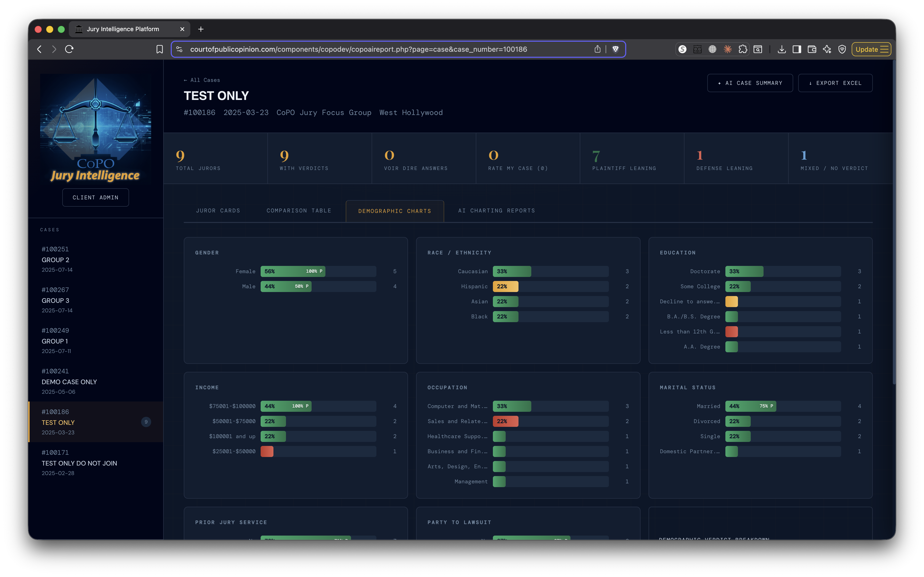Screen dimensions: 924x577
Task: Click the Brave VPN shield icon
Action: pos(842,49)
